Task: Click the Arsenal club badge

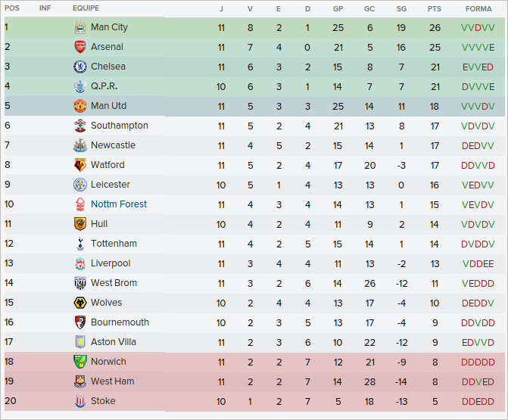Action: point(80,47)
